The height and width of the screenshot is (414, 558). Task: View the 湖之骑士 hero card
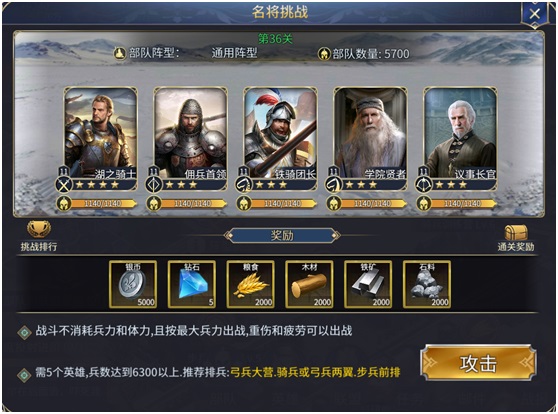[101, 138]
